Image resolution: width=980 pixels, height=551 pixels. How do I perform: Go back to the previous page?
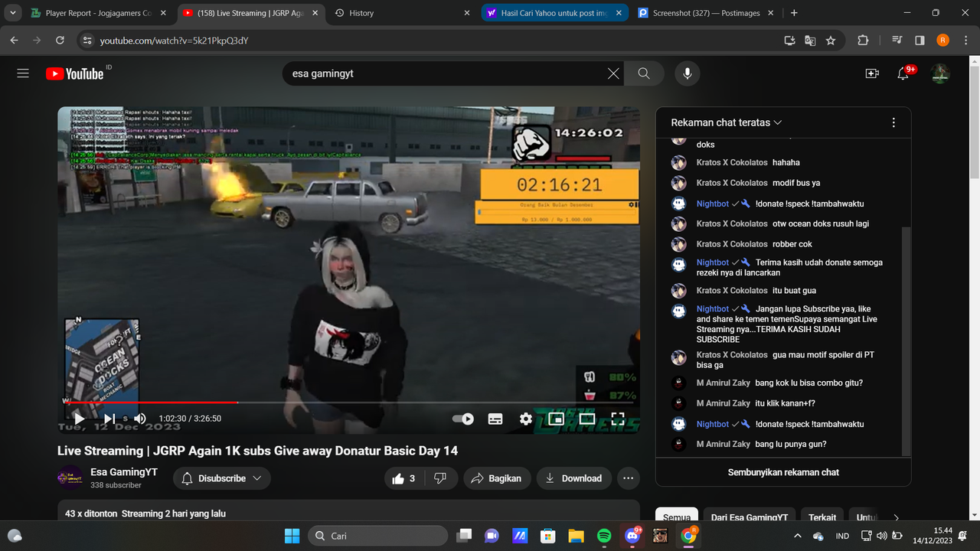coord(14,41)
